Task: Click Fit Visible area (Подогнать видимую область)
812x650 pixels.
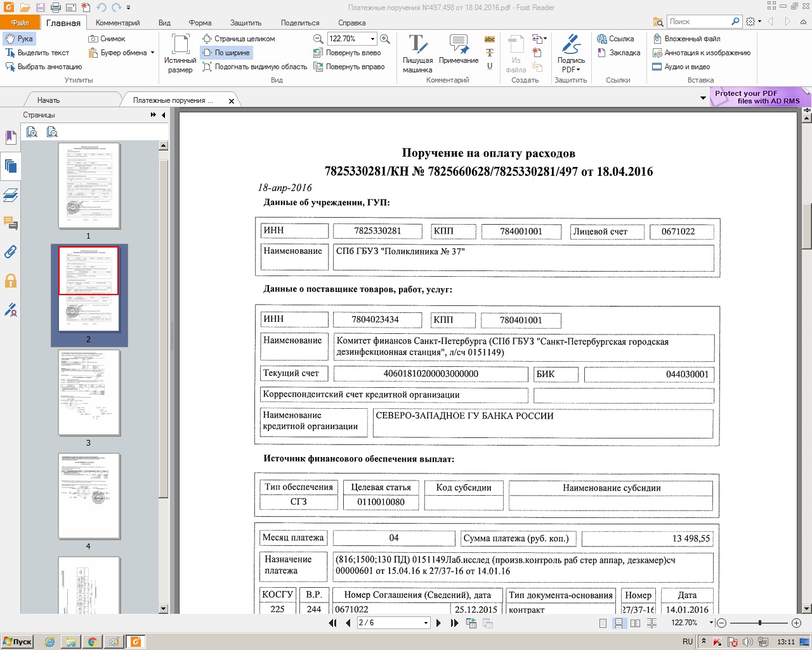Action: (254, 67)
